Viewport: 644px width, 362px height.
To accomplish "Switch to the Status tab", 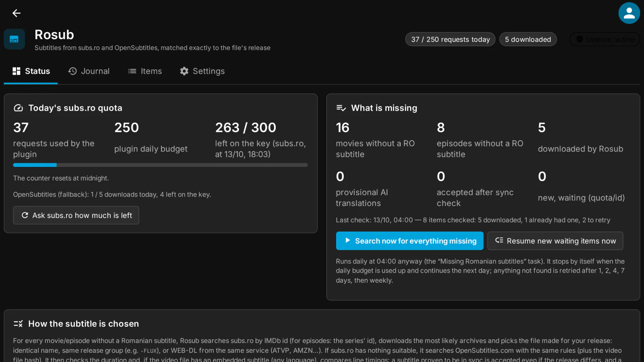I will [x=31, y=71].
